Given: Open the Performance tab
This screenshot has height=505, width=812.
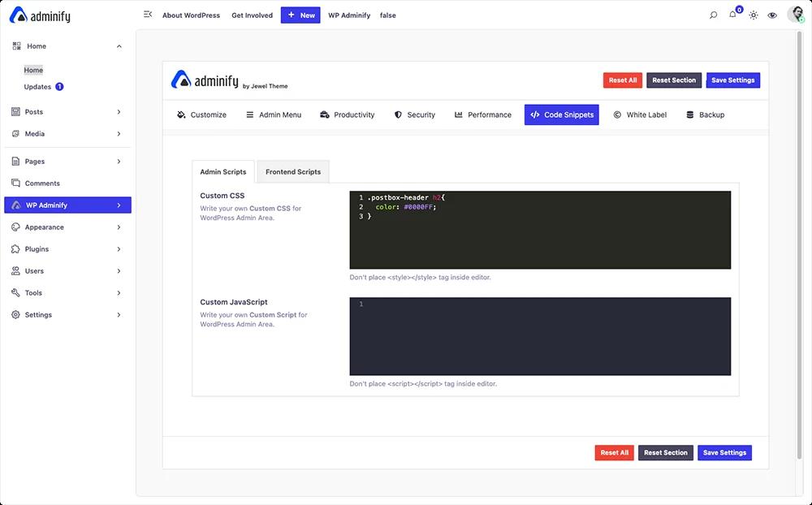Looking at the screenshot, I should [x=482, y=115].
